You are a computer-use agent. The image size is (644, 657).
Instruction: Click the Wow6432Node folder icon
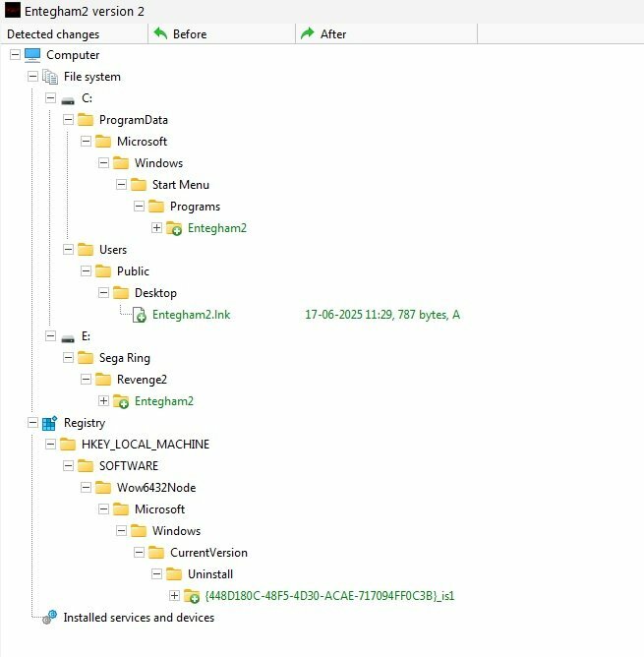coord(103,488)
